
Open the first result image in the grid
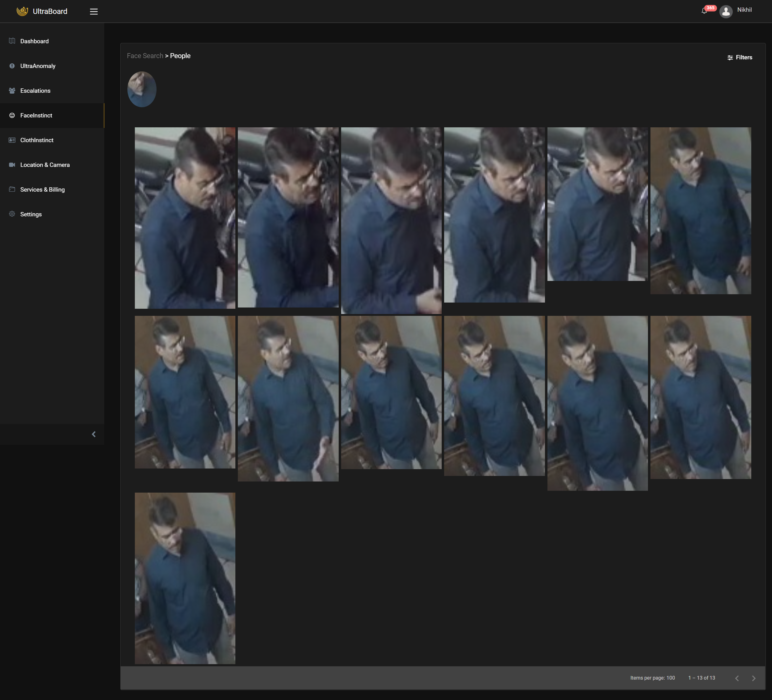coord(185,218)
